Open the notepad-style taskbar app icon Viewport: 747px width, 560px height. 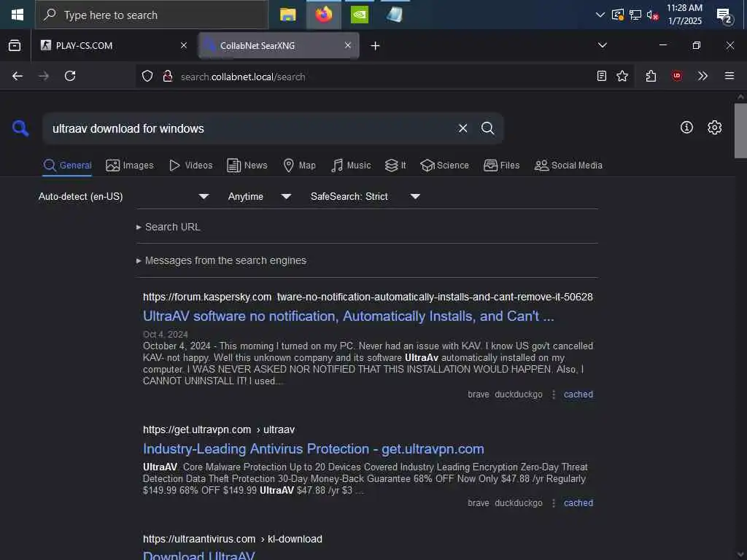[395, 15]
